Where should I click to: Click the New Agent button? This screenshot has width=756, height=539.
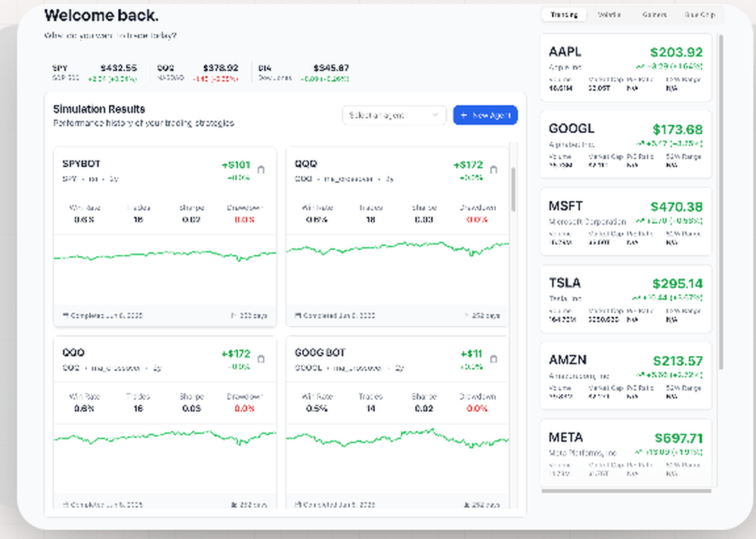485,115
